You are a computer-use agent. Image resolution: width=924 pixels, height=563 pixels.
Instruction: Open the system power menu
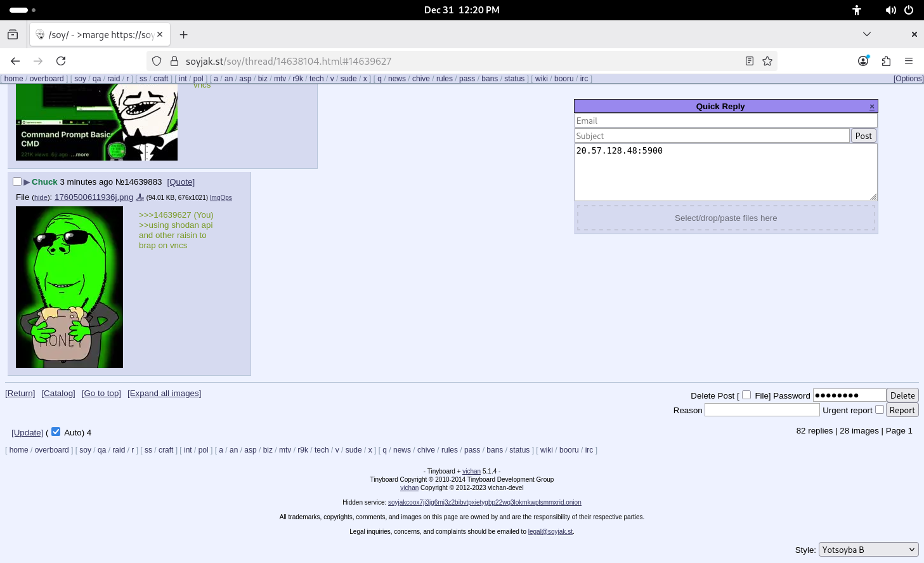(909, 10)
